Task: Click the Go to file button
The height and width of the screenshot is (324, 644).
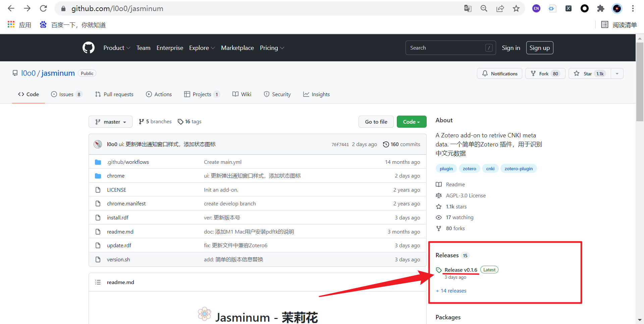Action: pyautogui.click(x=376, y=122)
